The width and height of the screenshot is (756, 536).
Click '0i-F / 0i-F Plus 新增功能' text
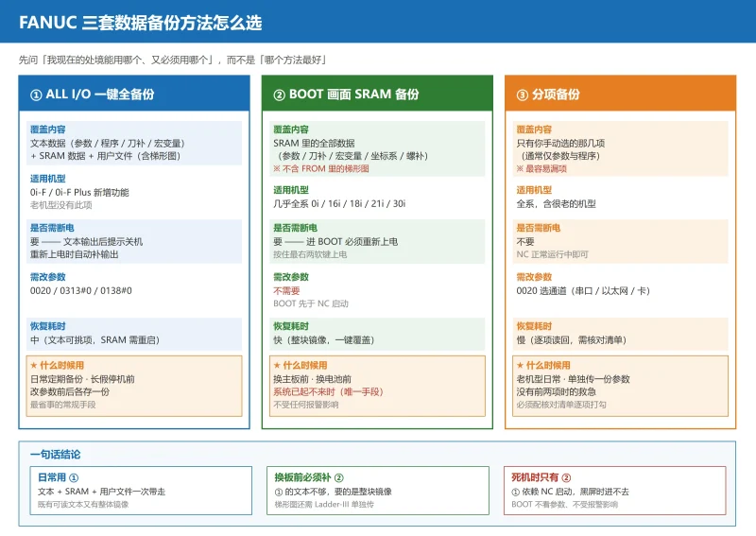pyautogui.click(x=79, y=193)
